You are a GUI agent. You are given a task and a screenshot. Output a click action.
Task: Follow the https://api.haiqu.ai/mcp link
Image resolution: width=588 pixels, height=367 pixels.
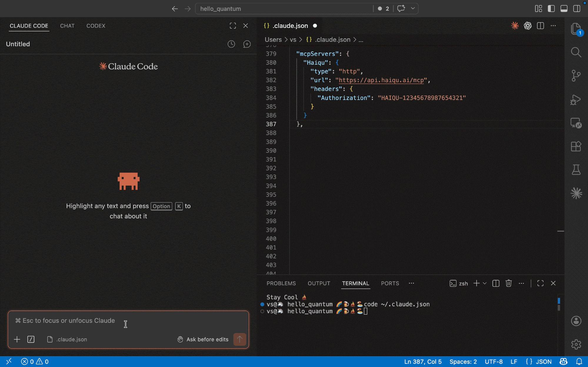pos(381,80)
